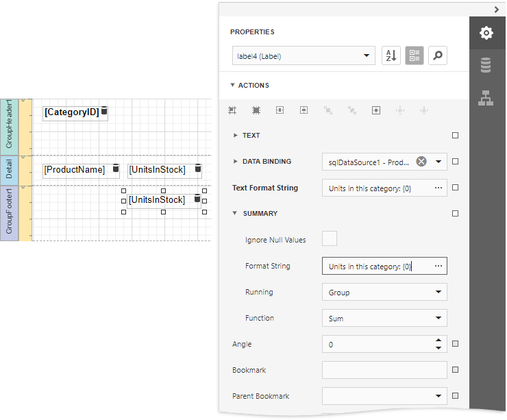Collapse the SUMMARY section
The image size is (507, 420).
pos(236,214)
